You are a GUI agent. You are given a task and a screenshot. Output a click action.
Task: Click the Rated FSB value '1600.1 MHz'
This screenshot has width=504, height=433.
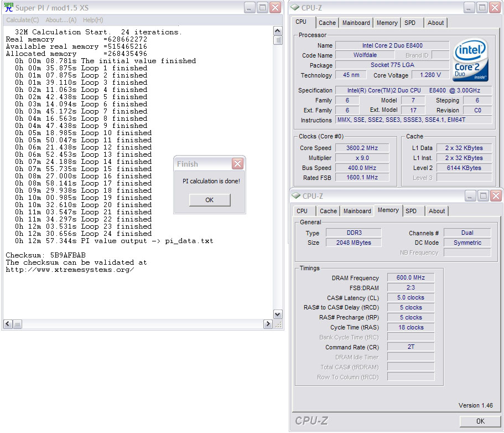[x=362, y=177]
